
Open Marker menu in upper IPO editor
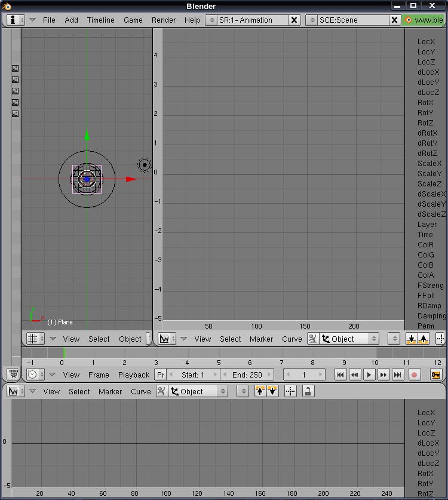[261, 339]
